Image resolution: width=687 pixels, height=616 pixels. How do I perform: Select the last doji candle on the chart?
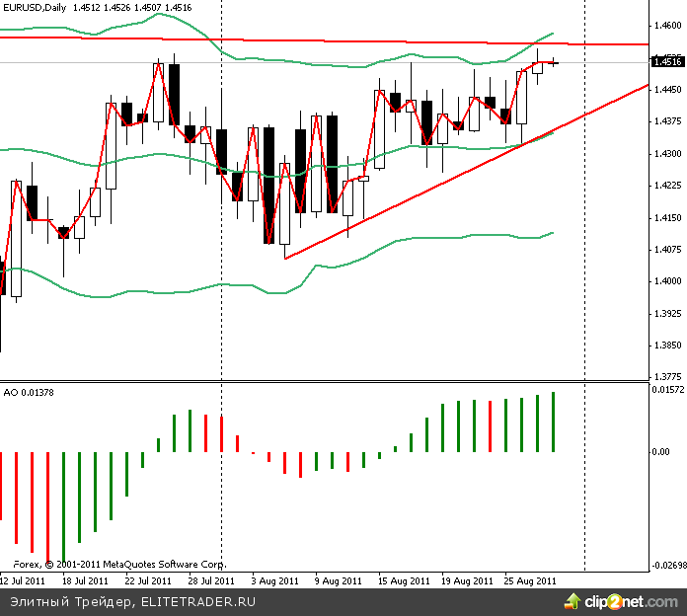tap(554, 63)
